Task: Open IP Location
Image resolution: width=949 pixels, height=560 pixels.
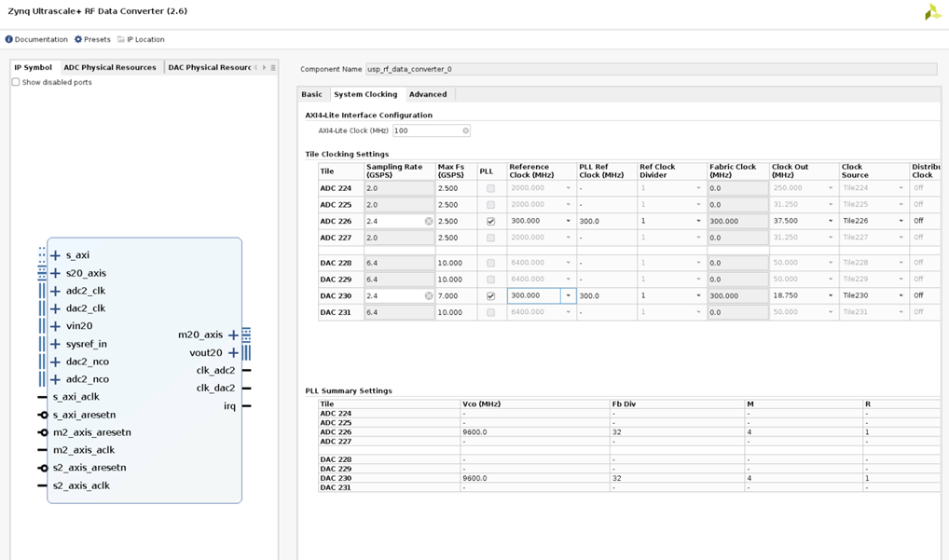Action: click(x=145, y=39)
